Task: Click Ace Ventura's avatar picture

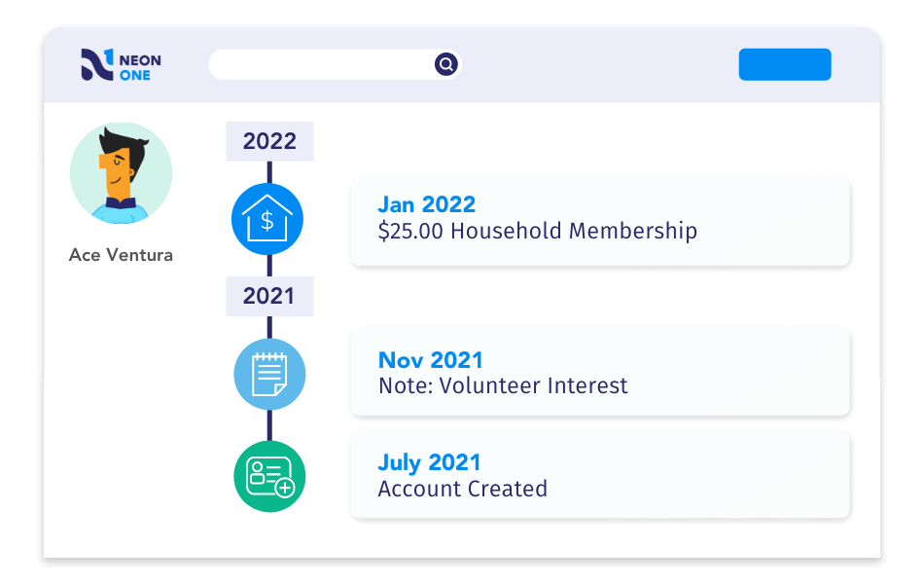Action: click(x=121, y=173)
